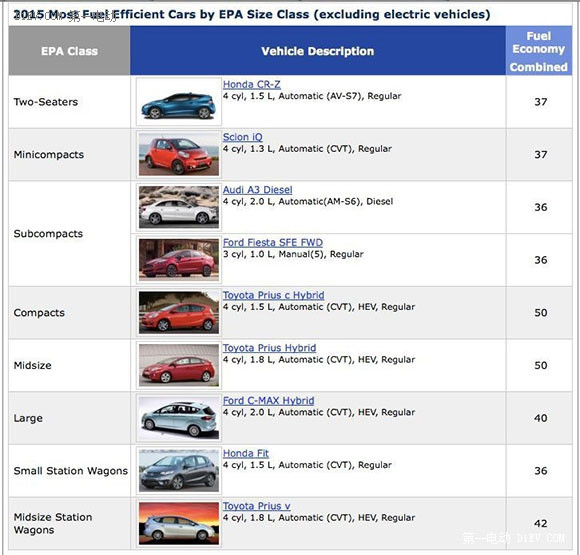Click the Vehicle Description column header

click(x=318, y=51)
